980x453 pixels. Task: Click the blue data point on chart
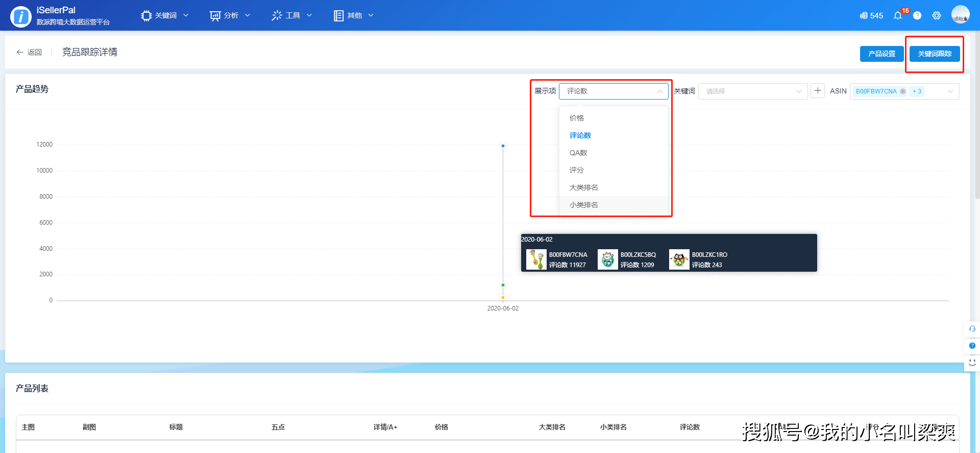503,146
